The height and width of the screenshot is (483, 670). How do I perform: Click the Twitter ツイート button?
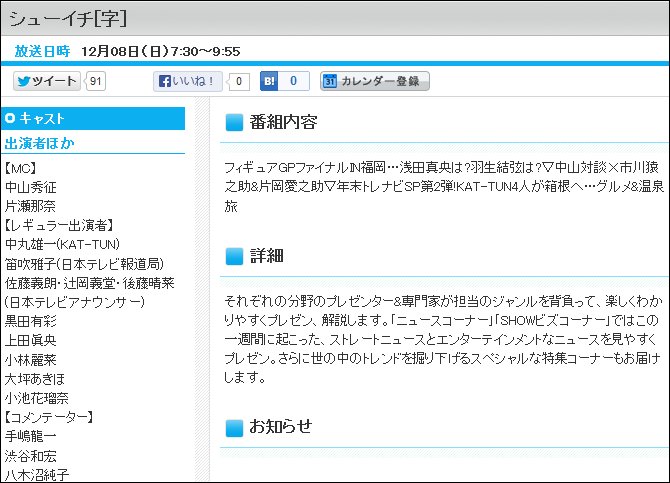pyautogui.click(x=47, y=81)
